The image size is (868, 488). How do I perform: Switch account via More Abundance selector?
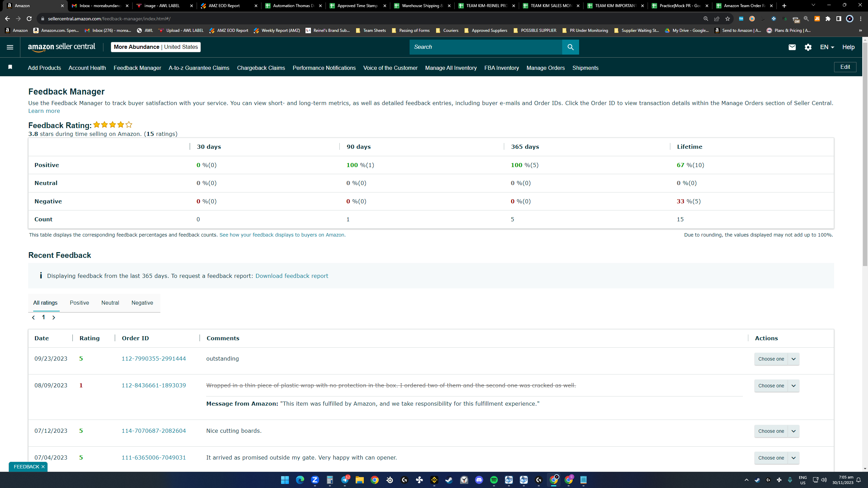pyautogui.click(x=156, y=47)
